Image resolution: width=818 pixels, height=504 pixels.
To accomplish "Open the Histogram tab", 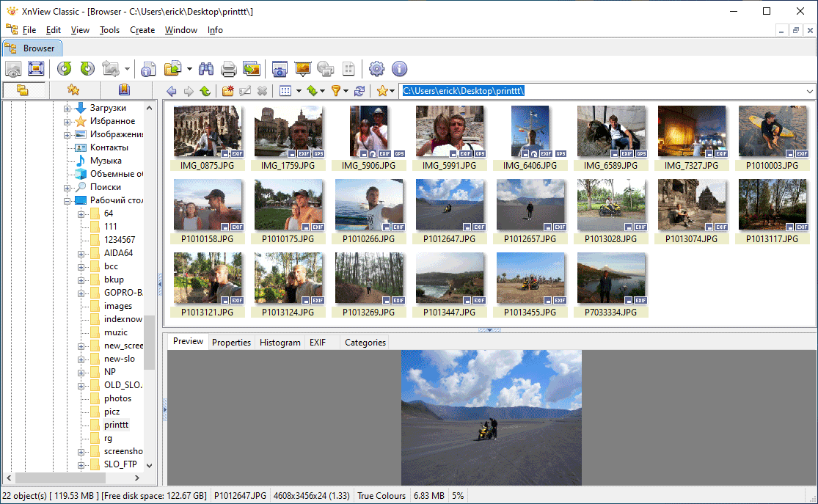I will tap(280, 343).
